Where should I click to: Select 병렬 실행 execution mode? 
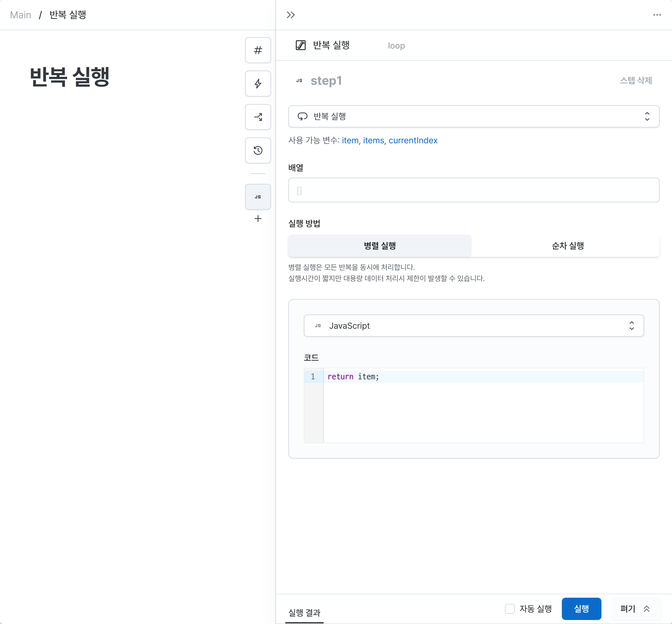click(x=380, y=246)
